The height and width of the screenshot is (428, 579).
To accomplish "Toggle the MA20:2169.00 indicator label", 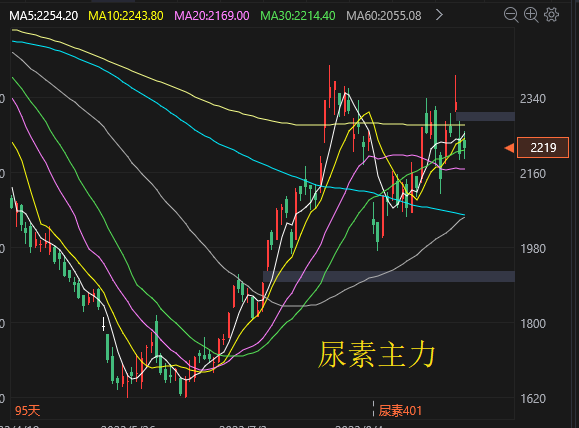I will 212,16.
